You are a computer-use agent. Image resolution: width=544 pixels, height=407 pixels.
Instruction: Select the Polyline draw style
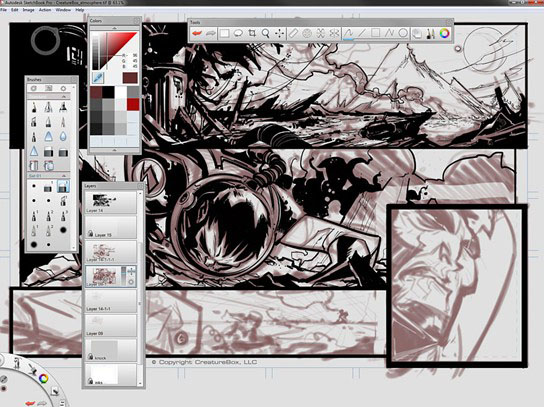tap(389, 33)
